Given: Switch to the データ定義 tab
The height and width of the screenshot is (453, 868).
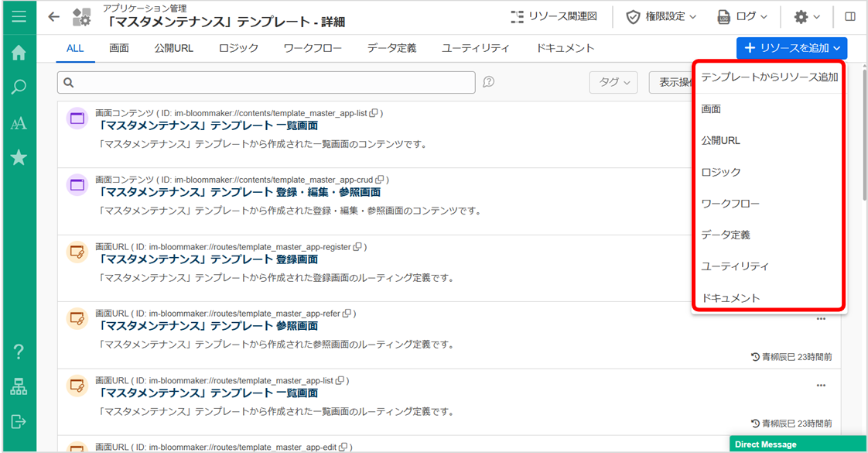Looking at the screenshot, I should (x=392, y=48).
